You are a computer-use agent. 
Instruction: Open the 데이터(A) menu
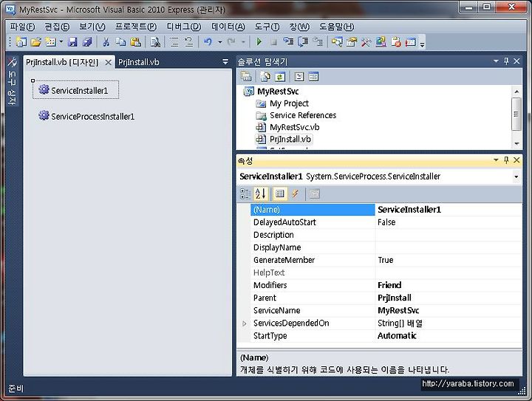click(228, 27)
